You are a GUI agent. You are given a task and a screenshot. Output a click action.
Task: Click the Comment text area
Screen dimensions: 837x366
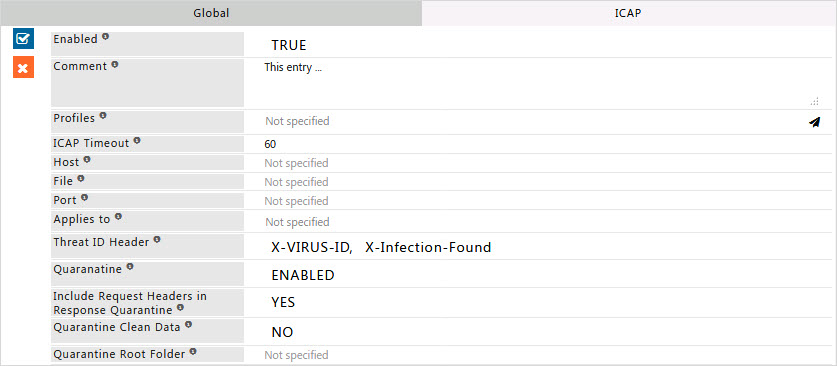[x=538, y=84]
